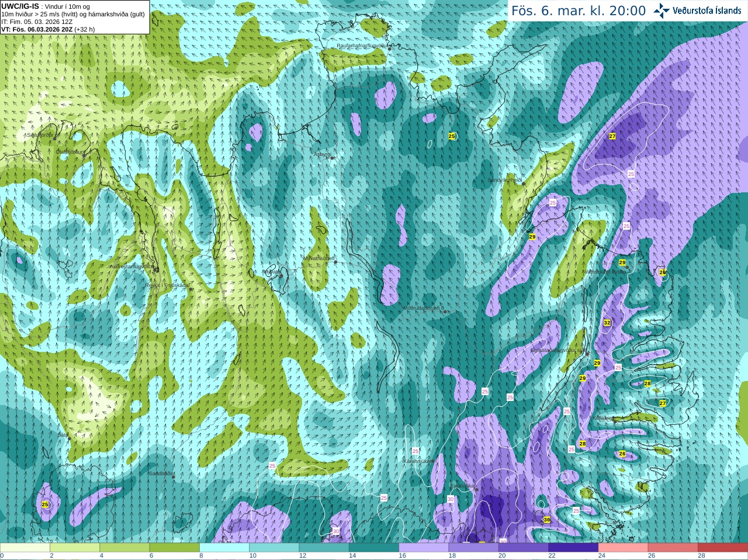The image size is (748, 560).
Task: Click the Ólafsfjörður station label
Action: coord(70,152)
